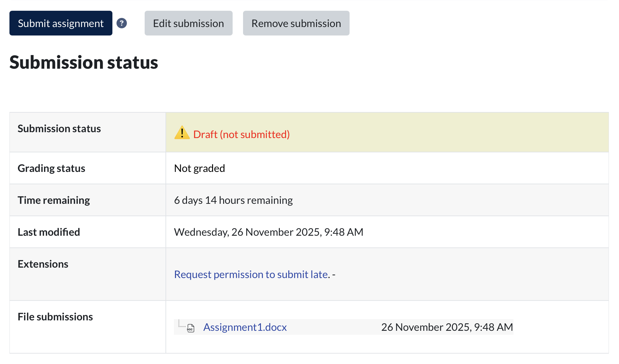Click the Last modified row label

point(49,232)
